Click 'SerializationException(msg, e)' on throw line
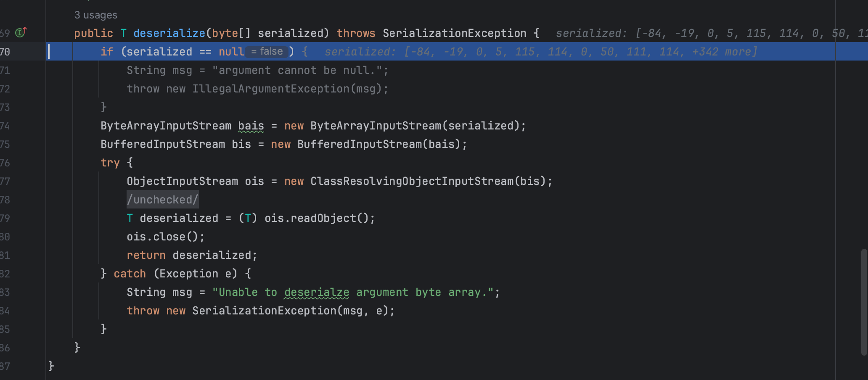868x380 pixels. (x=290, y=311)
